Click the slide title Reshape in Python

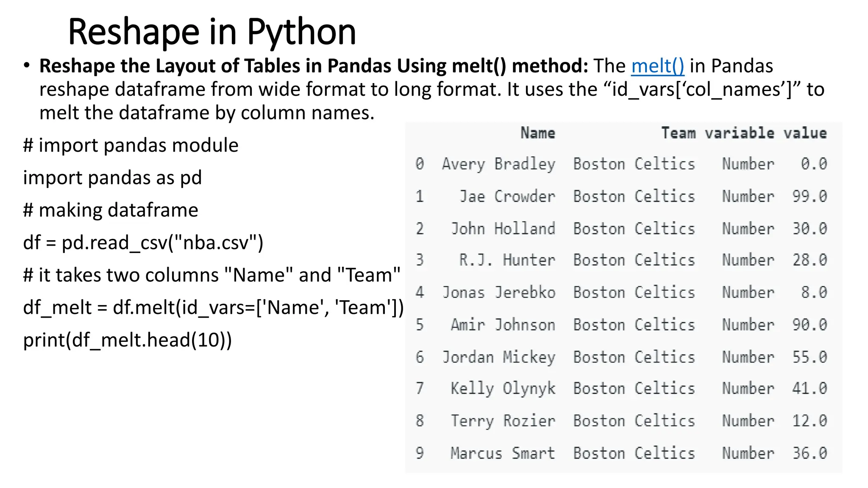[x=212, y=32]
